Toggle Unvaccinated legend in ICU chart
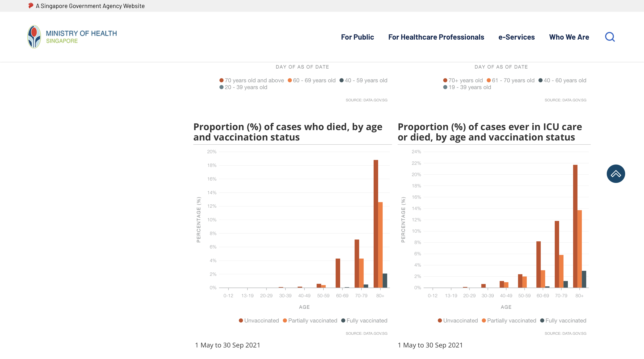The width and height of the screenshot is (644, 359). 458,321
